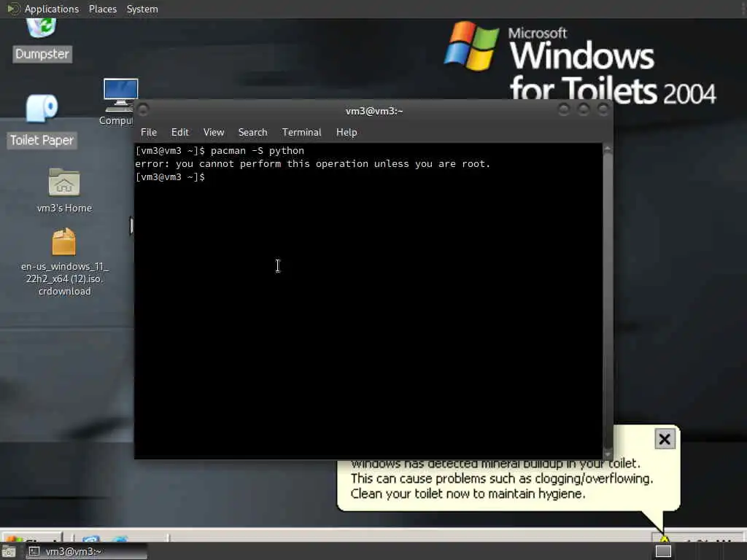Click the empty terminal prompt line
Screen dimensions: 747x560
point(170,177)
